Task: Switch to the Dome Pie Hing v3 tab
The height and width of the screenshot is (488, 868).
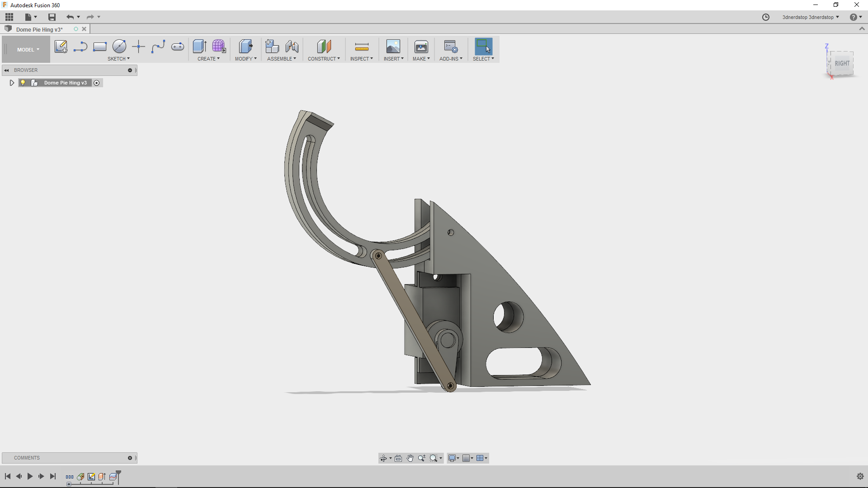Action: click(x=39, y=29)
